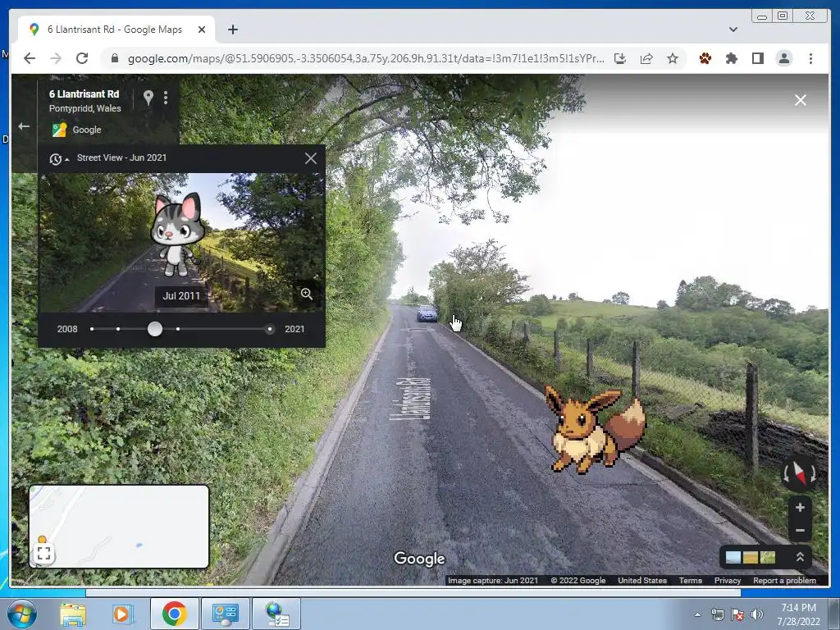Reload the Google Maps page

coord(82,58)
